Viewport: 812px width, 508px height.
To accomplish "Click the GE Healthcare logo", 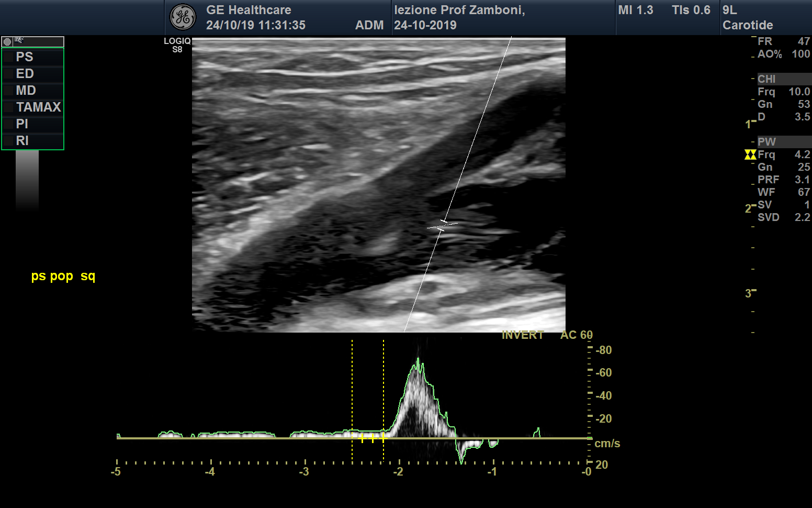I will click(183, 17).
